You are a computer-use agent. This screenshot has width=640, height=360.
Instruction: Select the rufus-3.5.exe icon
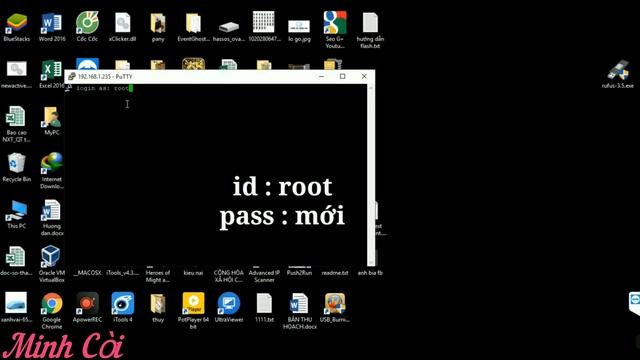[x=618, y=74]
